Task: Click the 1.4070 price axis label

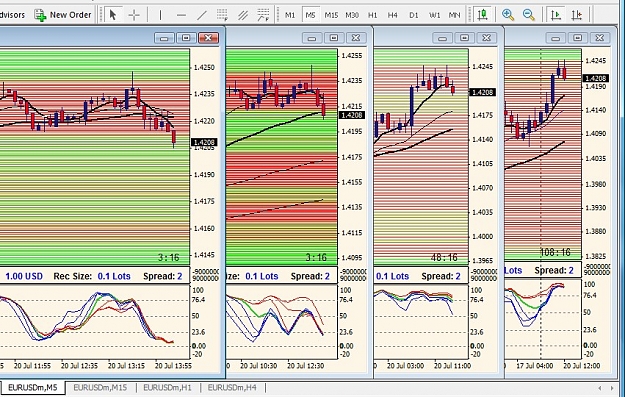Action: coord(482,188)
